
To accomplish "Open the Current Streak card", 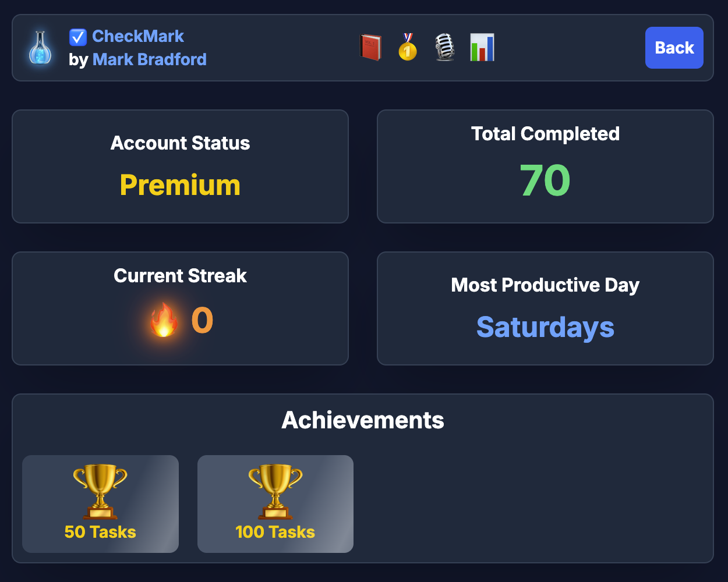I will 180,308.
